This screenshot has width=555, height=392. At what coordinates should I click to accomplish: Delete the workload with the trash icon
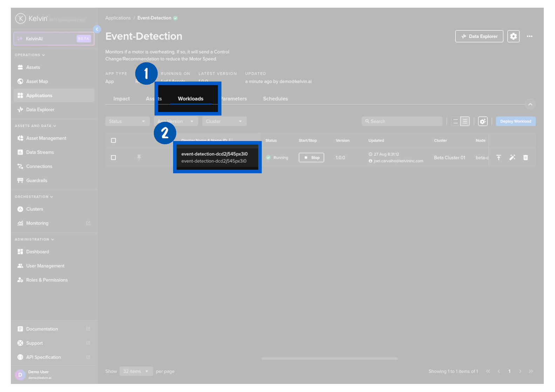(x=526, y=157)
